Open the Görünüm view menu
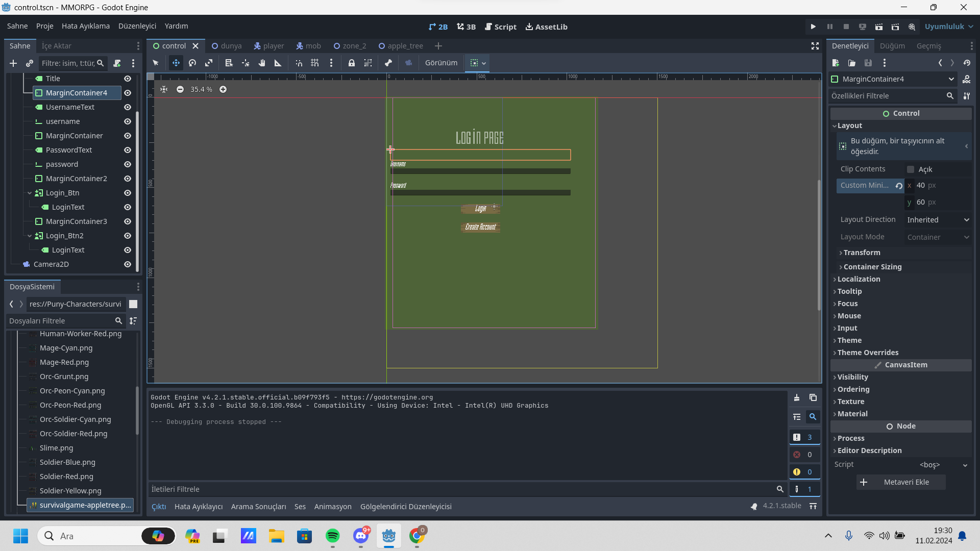The width and height of the screenshot is (980, 551). click(x=442, y=63)
